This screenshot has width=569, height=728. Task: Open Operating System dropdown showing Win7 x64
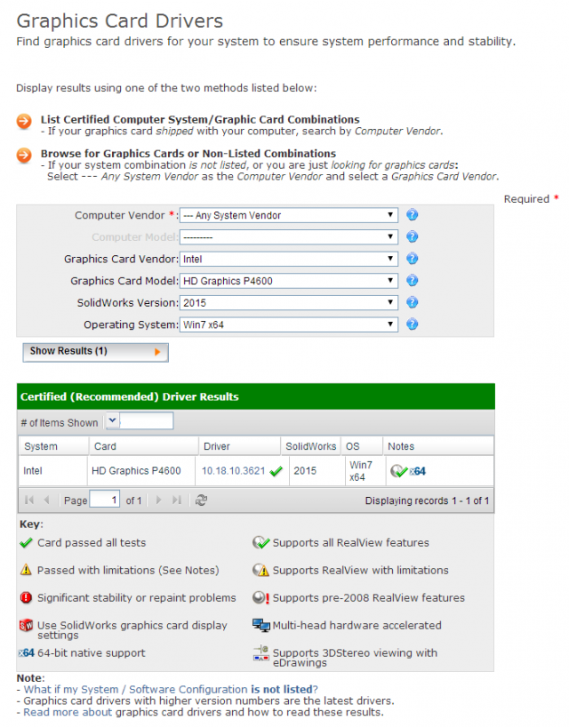pyautogui.click(x=289, y=324)
